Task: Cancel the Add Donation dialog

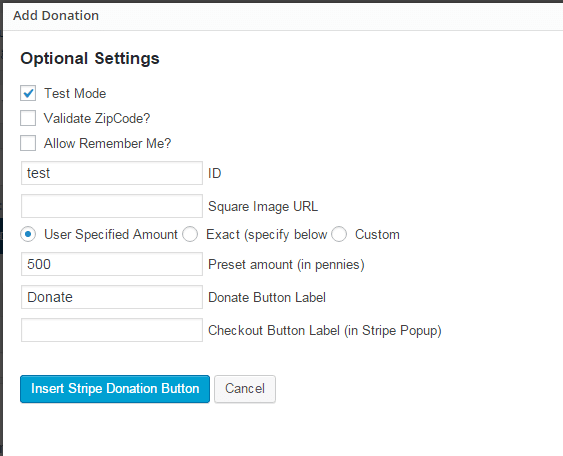Action: (245, 389)
